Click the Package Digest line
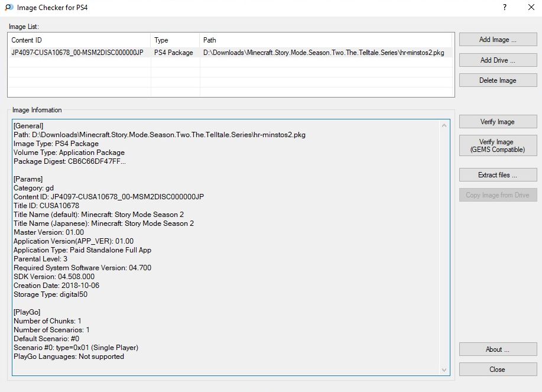The height and width of the screenshot is (392, 542). tap(70, 161)
